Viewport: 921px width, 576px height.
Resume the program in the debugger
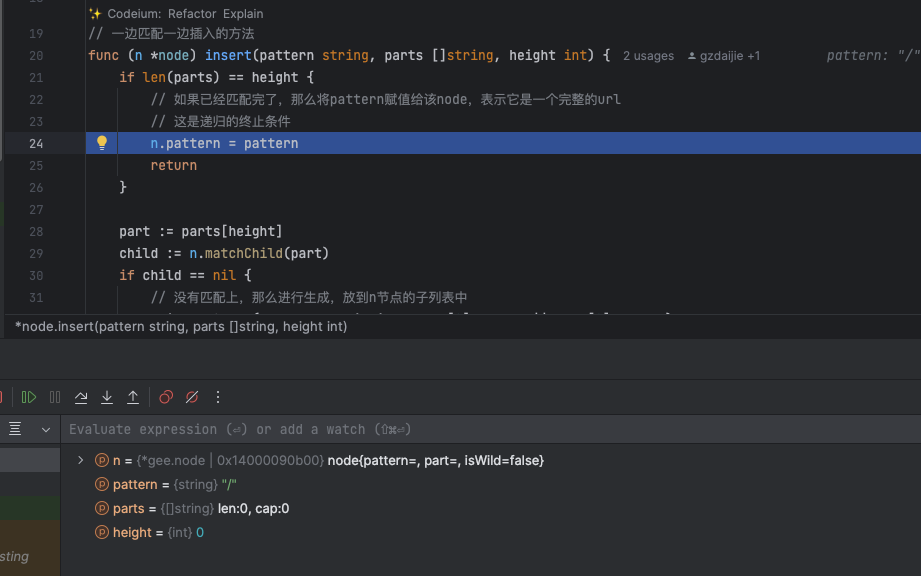click(29, 397)
